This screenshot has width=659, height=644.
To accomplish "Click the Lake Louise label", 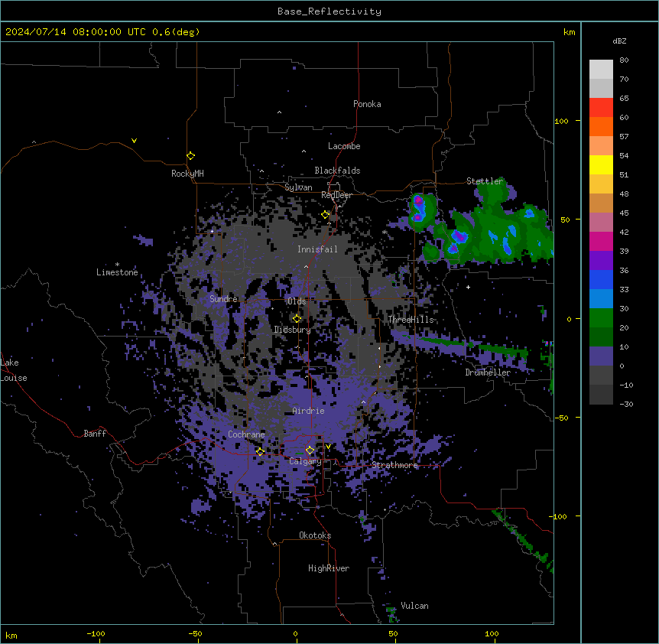I will [14, 370].
